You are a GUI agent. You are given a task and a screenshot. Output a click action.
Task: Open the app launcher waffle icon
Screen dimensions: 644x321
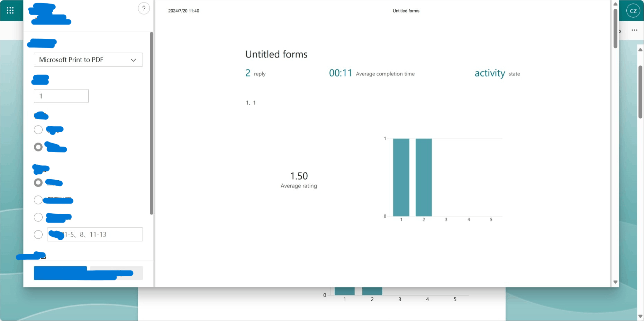10,10
